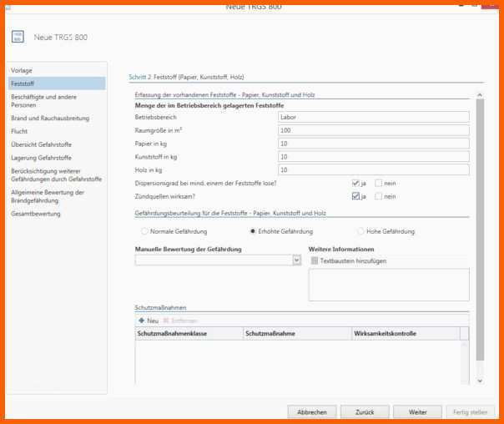504x424 pixels.
Task: Select Lagerung Gefahrstoffe in sidebar
Action: [x=41, y=157]
